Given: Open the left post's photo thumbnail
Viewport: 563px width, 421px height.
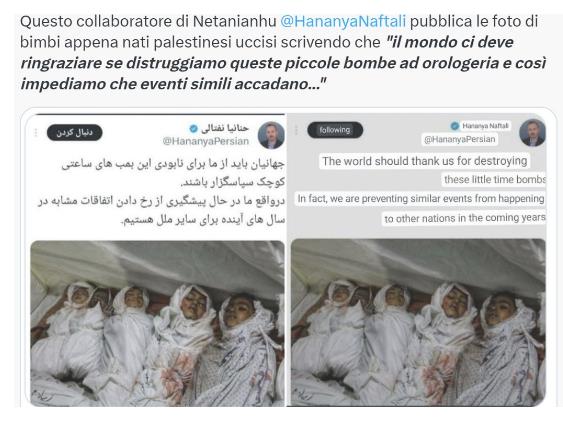Looking at the screenshot, I should tap(158, 323).
